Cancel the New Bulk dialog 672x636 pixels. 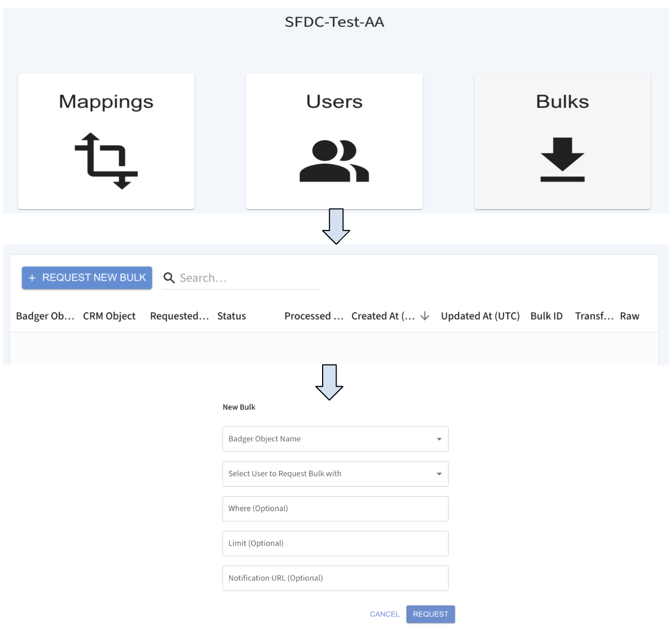pos(385,614)
